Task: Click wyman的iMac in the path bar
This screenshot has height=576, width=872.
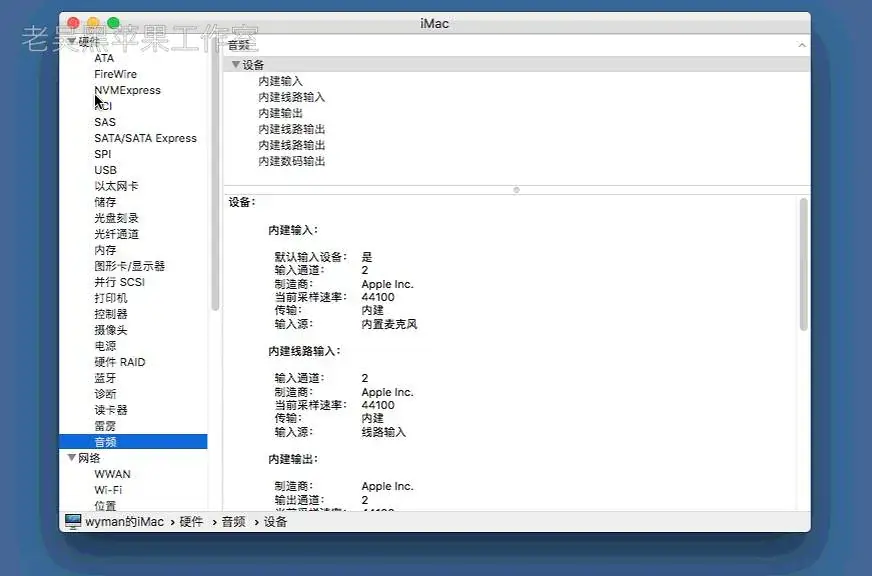Action: coord(125,522)
